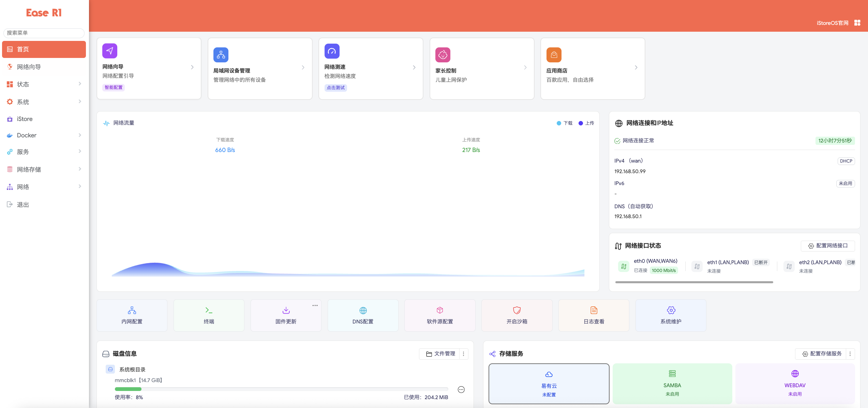Open iStore in the sidebar

25,119
